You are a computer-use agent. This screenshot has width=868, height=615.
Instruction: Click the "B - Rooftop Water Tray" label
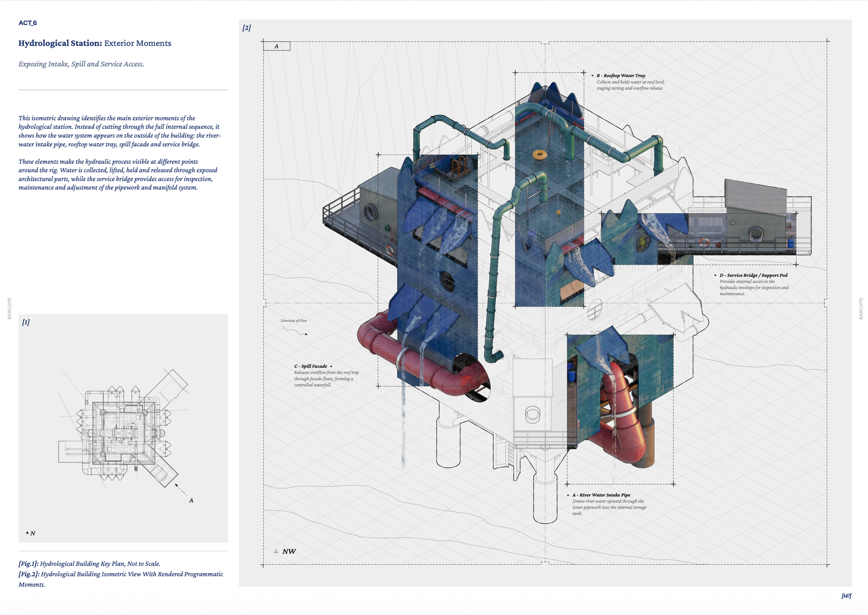point(620,76)
